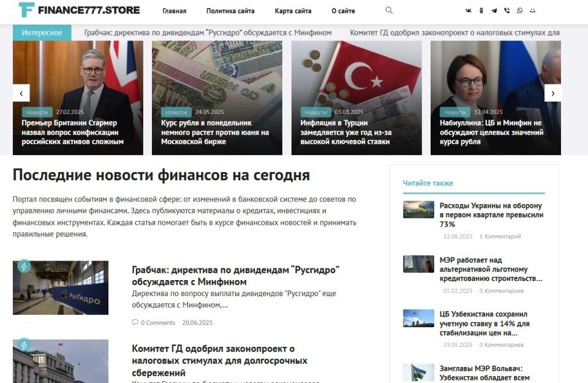The height and width of the screenshot is (383, 588).
Task: Click the lightning badge on the Госдума thumbnail
Action: (24, 345)
